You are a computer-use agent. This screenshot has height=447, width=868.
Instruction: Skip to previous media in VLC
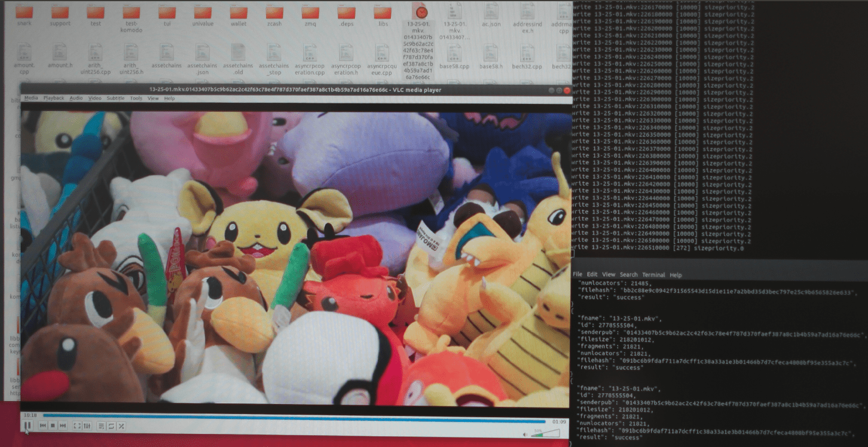pyautogui.click(x=43, y=425)
